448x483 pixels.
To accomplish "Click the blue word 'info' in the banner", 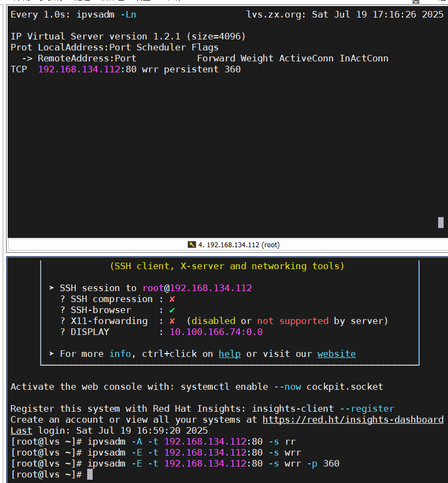I will pos(120,354).
